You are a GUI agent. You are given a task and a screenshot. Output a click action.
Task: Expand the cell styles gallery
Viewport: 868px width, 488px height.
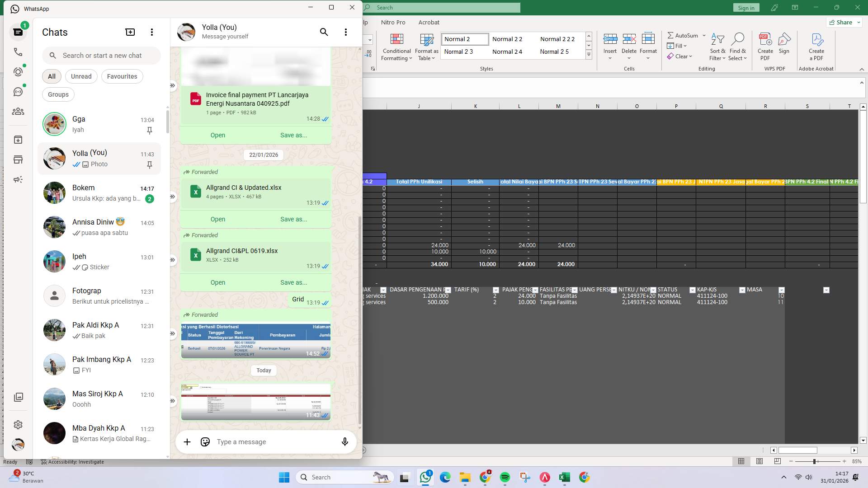click(x=589, y=55)
